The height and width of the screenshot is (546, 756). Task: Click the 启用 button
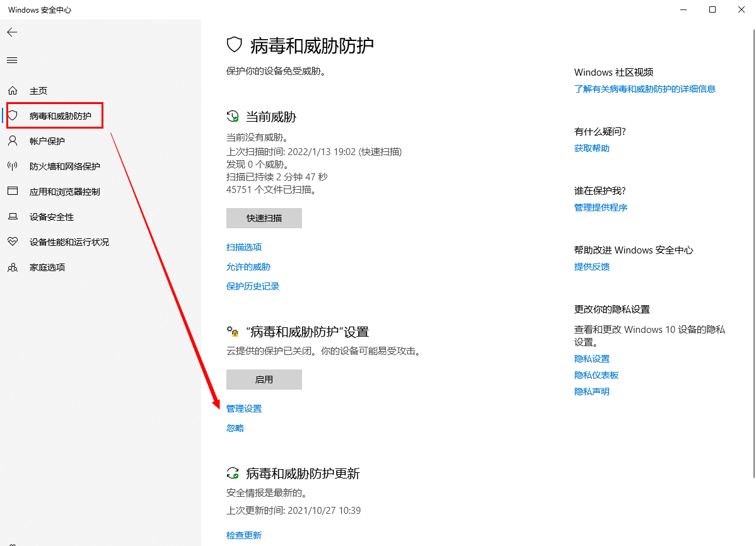click(264, 380)
